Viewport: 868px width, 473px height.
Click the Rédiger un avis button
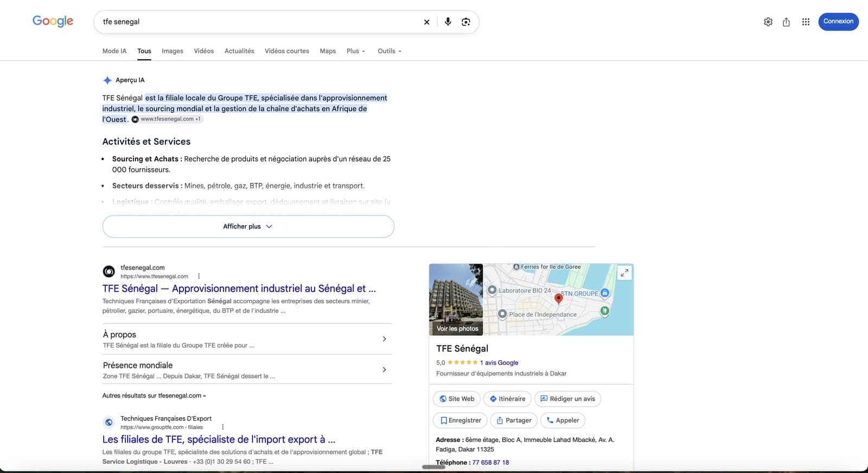point(567,399)
